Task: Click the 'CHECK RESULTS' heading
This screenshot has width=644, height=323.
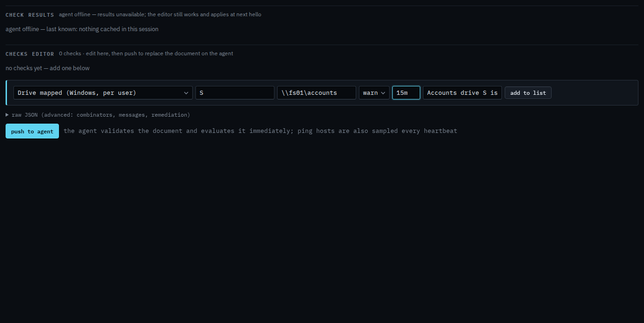Action: tap(30, 15)
